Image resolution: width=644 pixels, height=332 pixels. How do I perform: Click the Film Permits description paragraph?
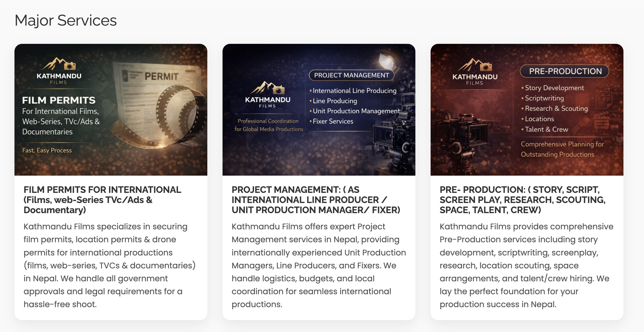pyautogui.click(x=109, y=265)
